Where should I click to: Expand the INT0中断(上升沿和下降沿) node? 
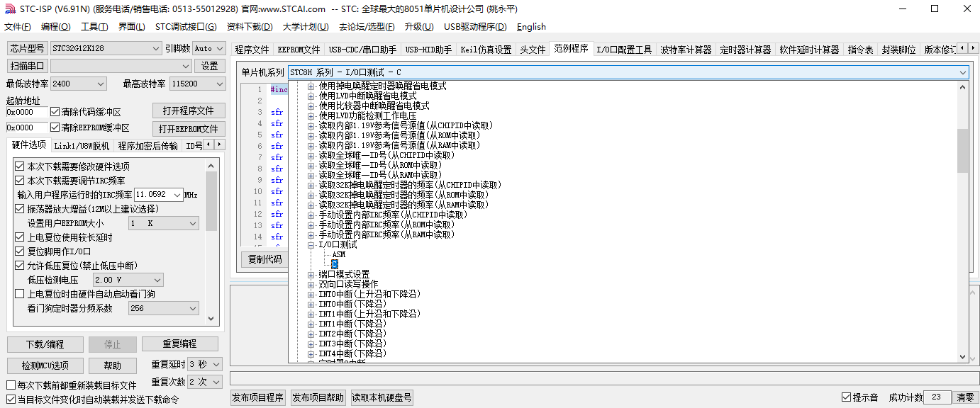[311, 294]
